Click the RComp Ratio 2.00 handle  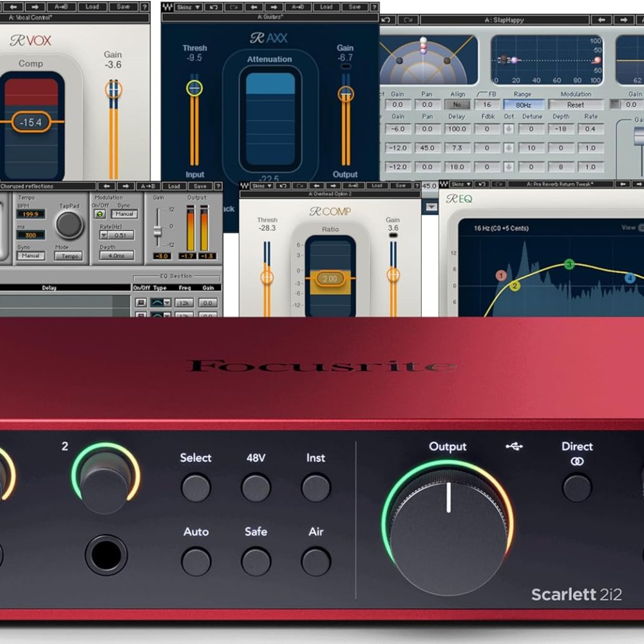pyautogui.click(x=330, y=279)
